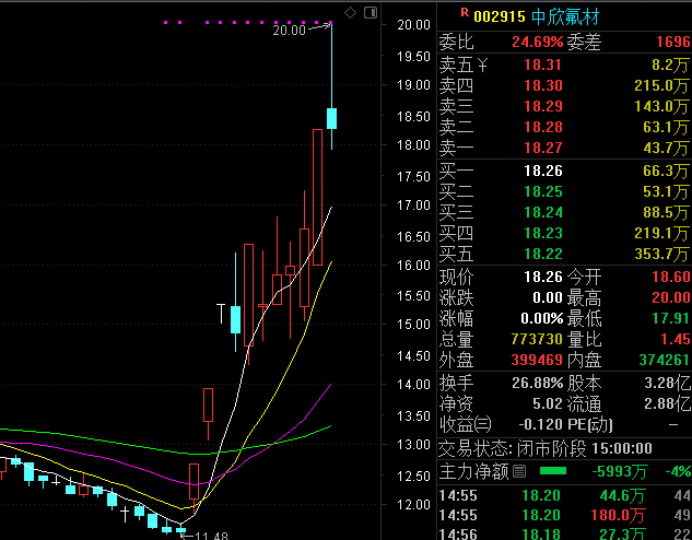This screenshot has width=692, height=540.
Task: Click the latest cyan candlestick near 18.50
Action: [x=332, y=118]
